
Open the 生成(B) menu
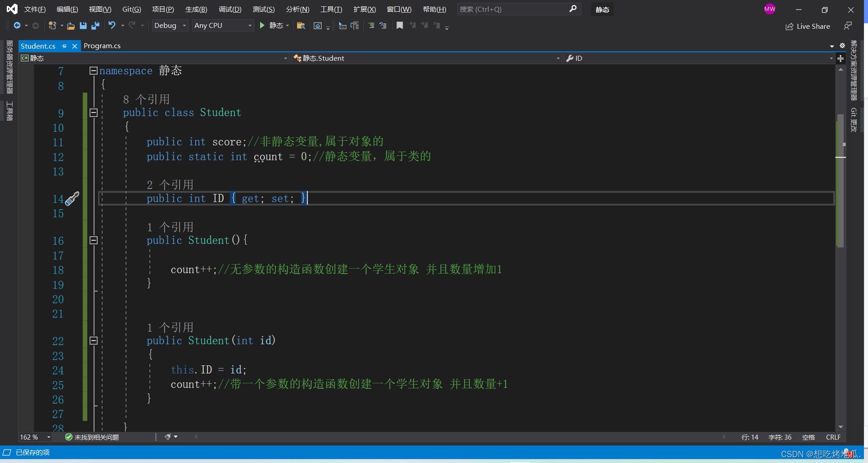tap(196, 9)
